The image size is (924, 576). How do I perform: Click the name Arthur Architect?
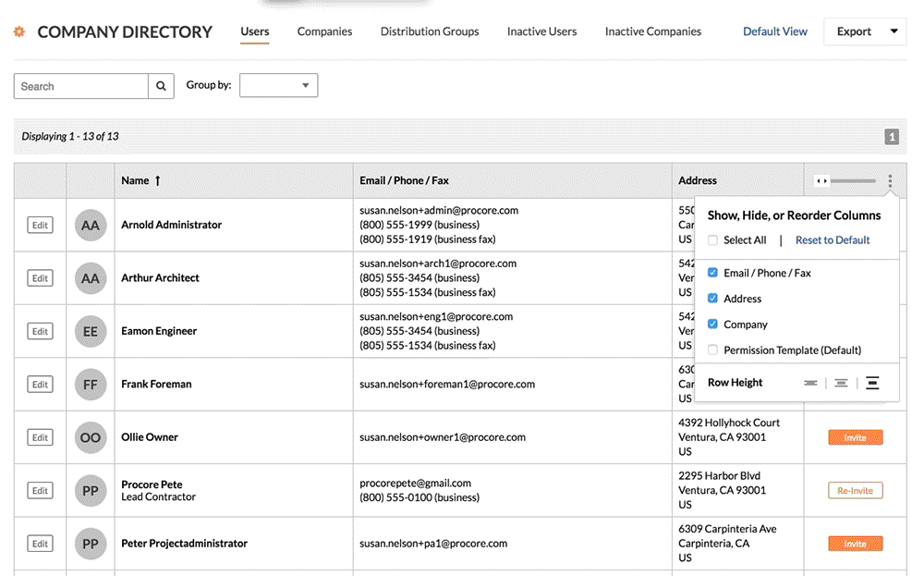(x=160, y=277)
